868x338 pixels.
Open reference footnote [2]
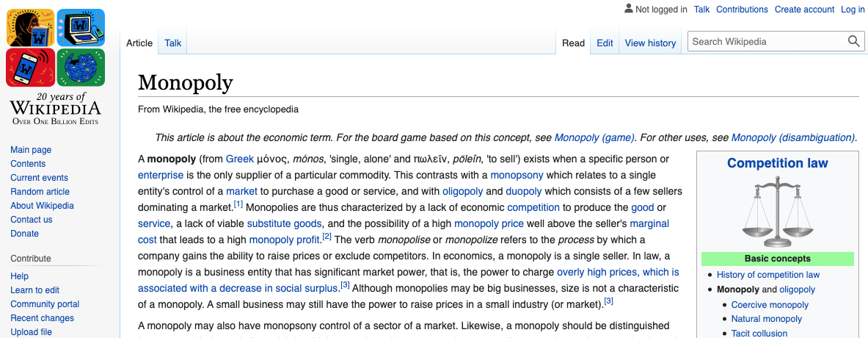point(327,237)
